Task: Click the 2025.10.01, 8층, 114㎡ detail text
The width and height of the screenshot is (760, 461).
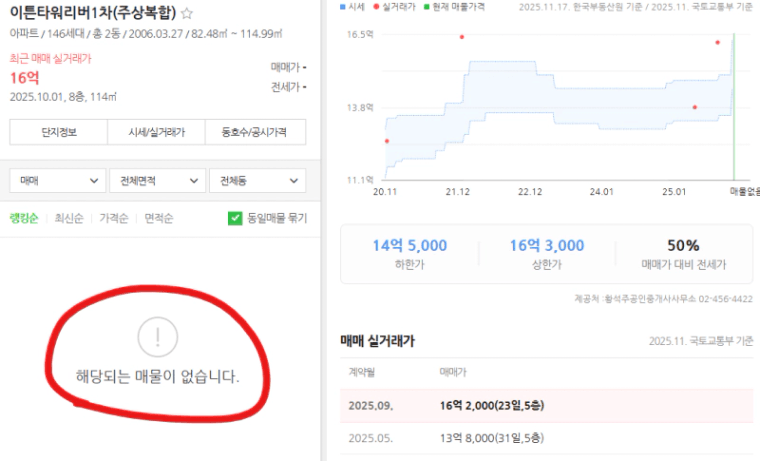Action: point(63,96)
